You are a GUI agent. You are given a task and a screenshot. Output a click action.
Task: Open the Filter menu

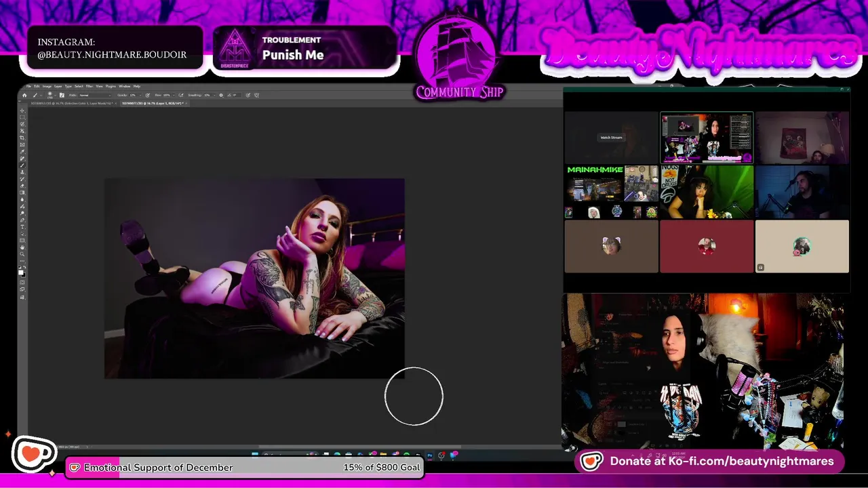pos(90,86)
